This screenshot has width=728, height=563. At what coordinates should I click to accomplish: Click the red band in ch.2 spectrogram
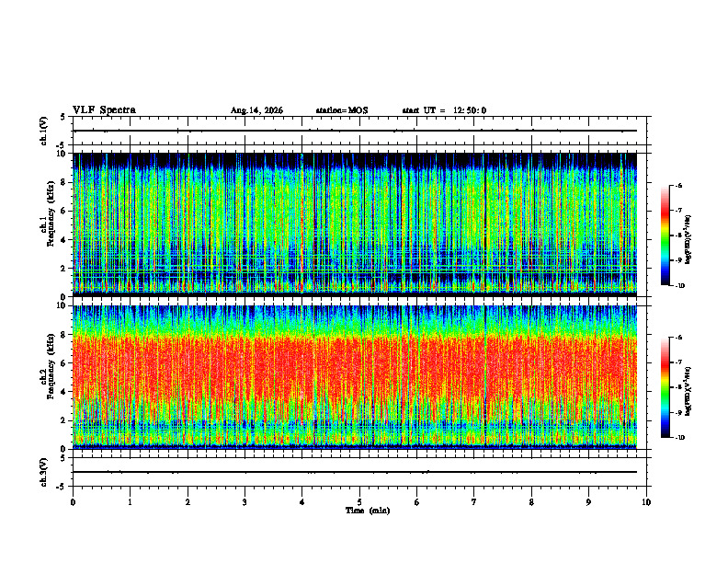point(355,372)
